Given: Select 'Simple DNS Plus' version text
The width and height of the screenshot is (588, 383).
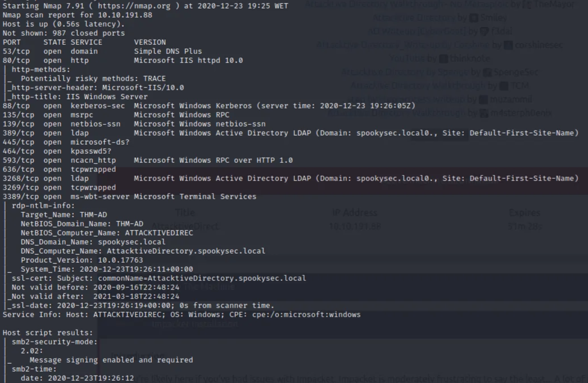Looking at the screenshot, I should click(168, 52).
